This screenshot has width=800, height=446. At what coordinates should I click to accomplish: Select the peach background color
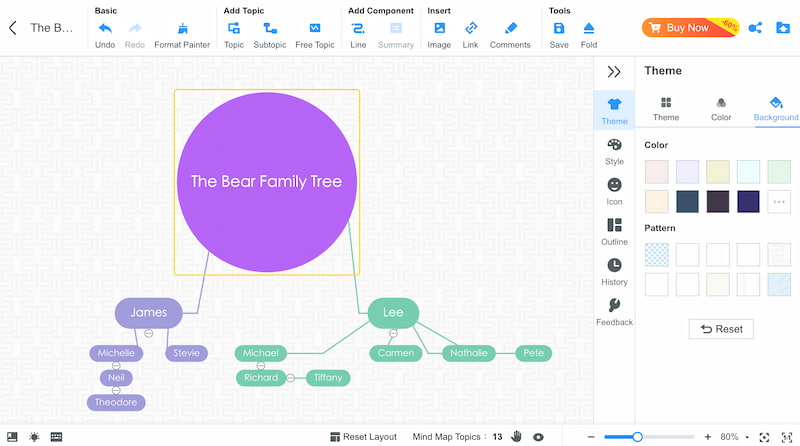point(657,202)
